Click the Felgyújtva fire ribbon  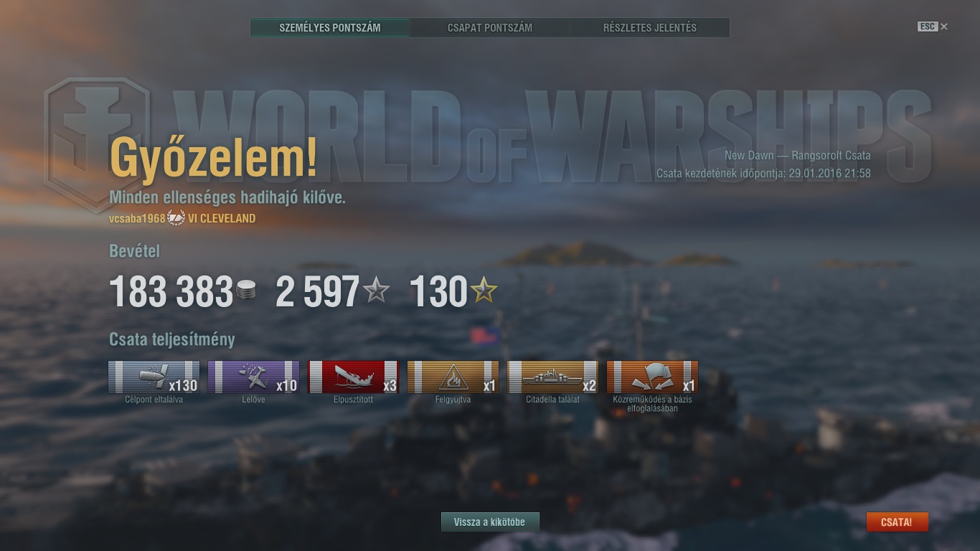click(x=453, y=377)
